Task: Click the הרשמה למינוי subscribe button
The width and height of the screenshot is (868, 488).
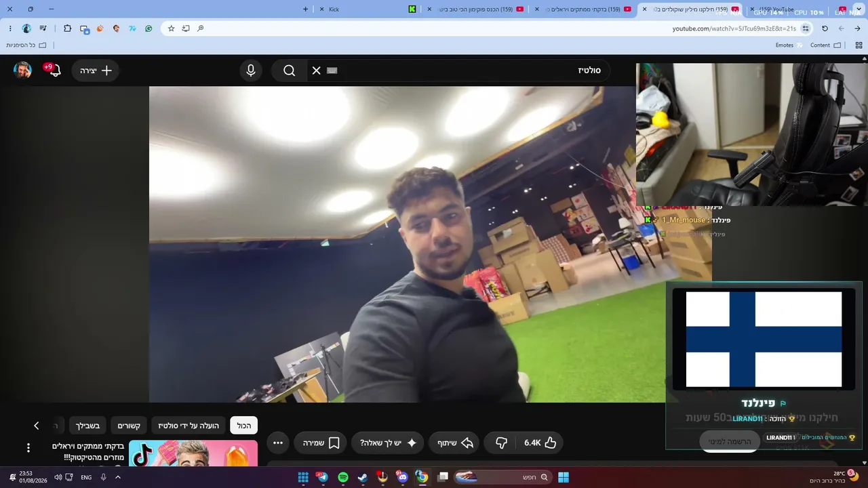Action: 730,441
